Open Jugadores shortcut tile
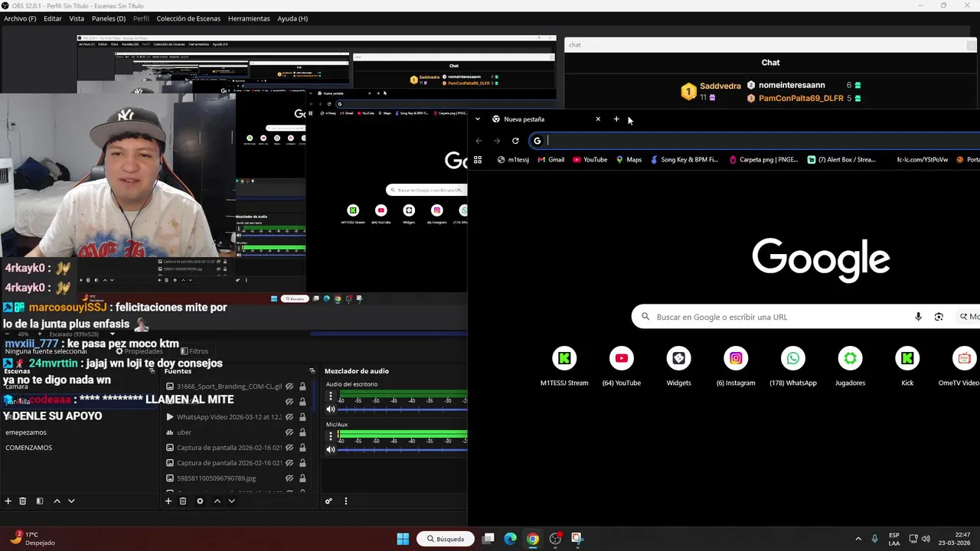 pyautogui.click(x=850, y=367)
